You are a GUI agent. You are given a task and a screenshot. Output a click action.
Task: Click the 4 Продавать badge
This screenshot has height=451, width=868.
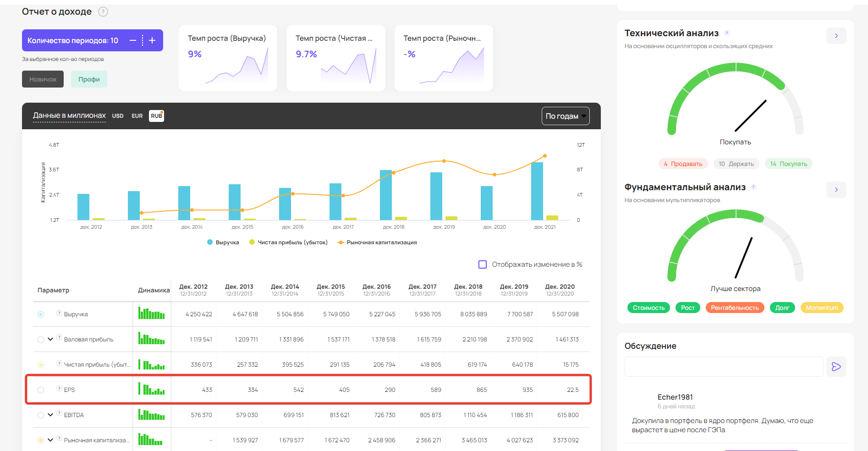[683, 164]
